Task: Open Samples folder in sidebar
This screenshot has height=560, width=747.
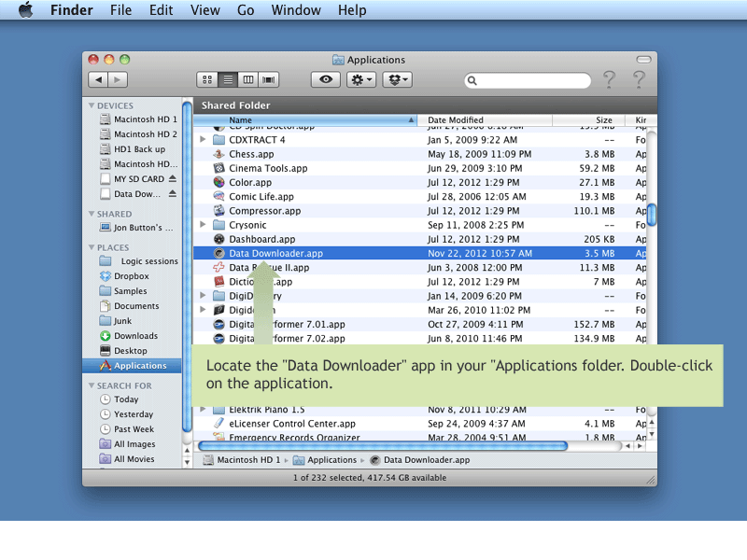Action: (x=123, y=291)
